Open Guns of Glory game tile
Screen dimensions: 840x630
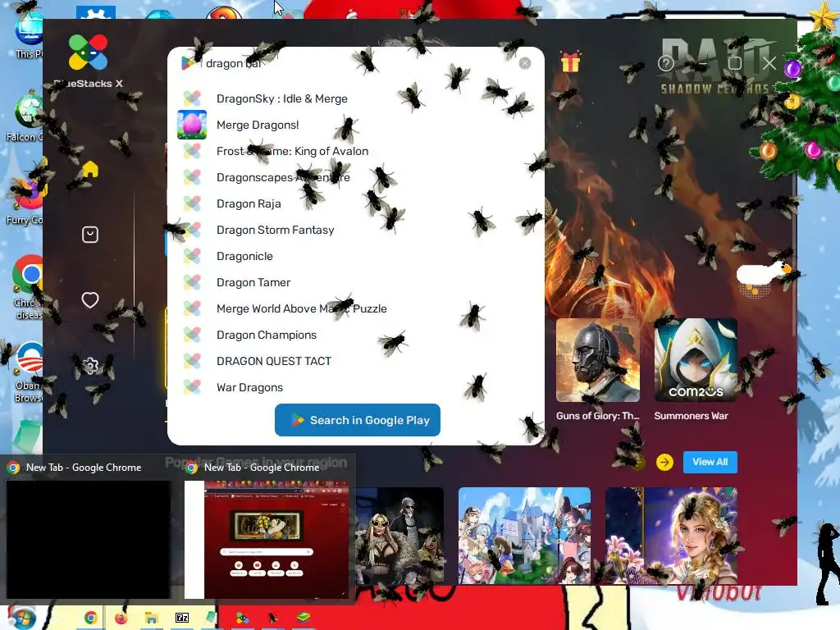[598, 360]
